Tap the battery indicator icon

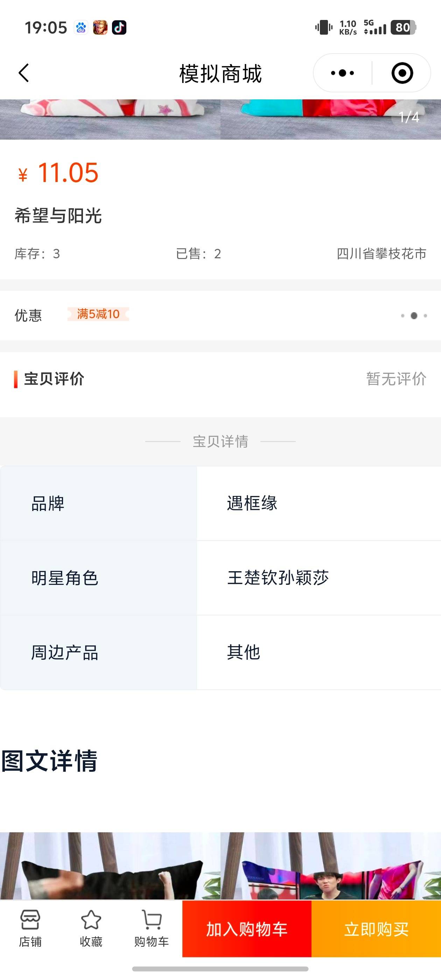pyautogui.click(x=403, y=27)
